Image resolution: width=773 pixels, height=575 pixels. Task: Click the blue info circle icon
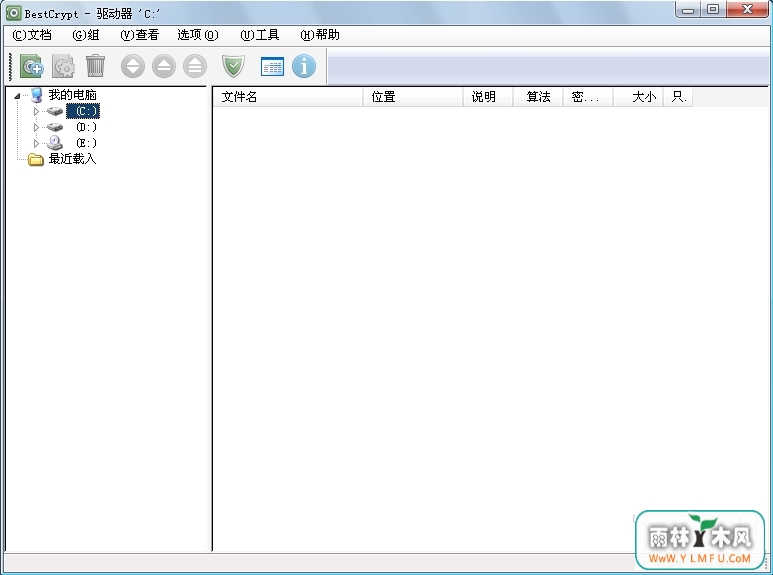304,66
